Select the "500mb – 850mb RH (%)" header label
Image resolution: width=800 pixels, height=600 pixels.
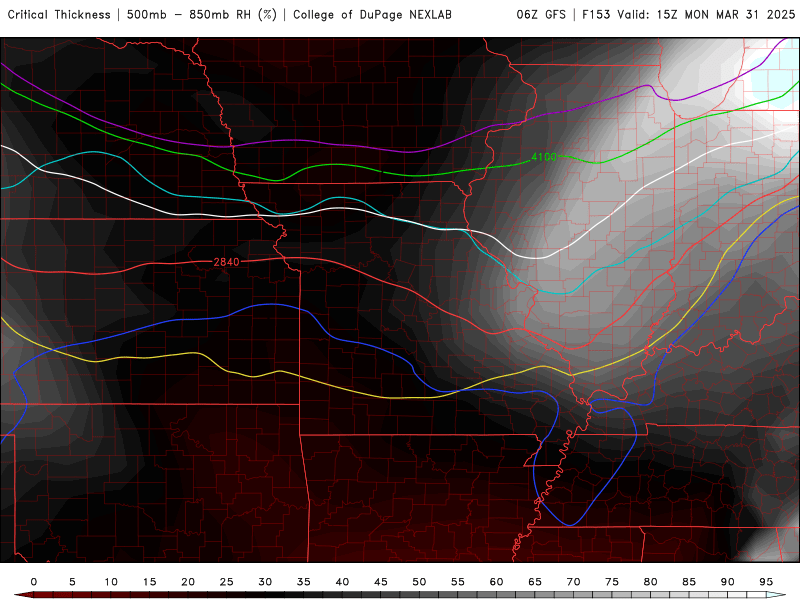pyautogui.click(x=202, y=15)
